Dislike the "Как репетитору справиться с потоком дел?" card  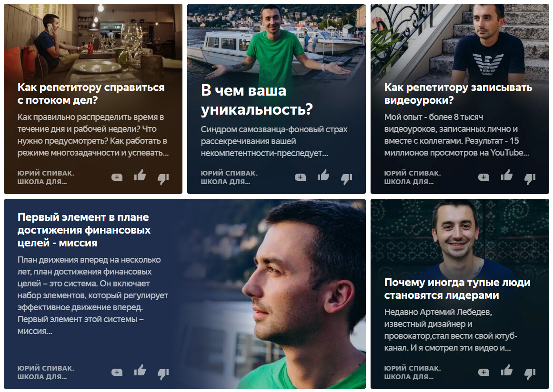[x=163, y=179]
